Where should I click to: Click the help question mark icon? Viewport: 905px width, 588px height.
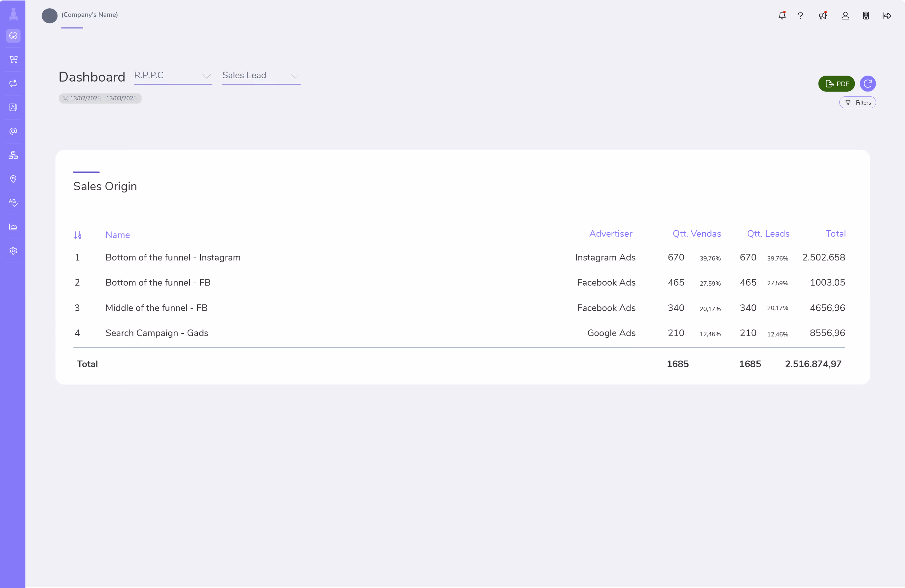[x=800, y=16]
